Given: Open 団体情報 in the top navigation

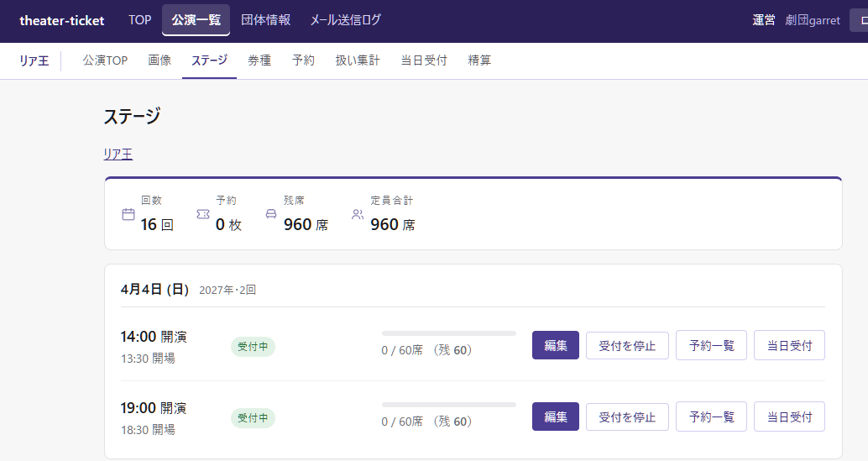Looking at the screenshot, I should click(x=266, y=20).
